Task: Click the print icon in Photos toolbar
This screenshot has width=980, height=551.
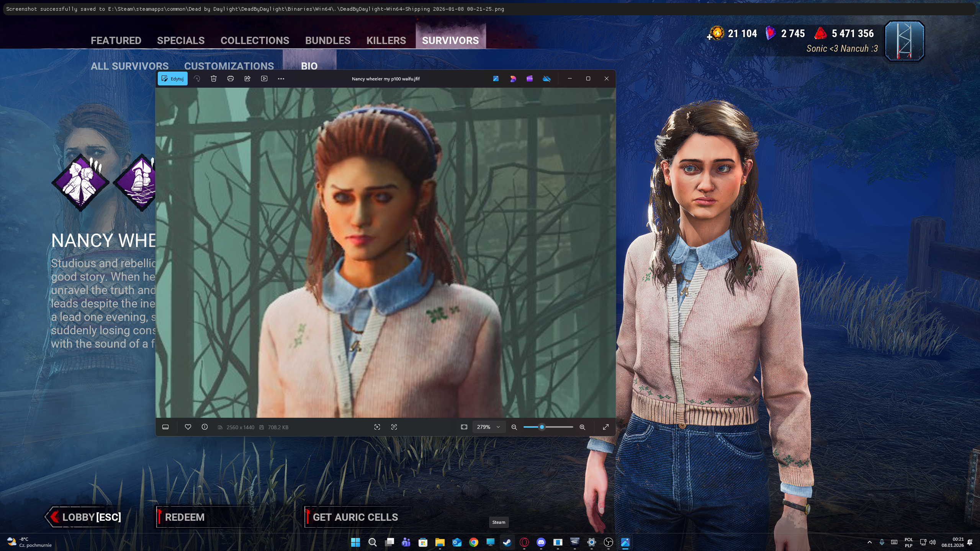Action: click(x=231, y=78)
